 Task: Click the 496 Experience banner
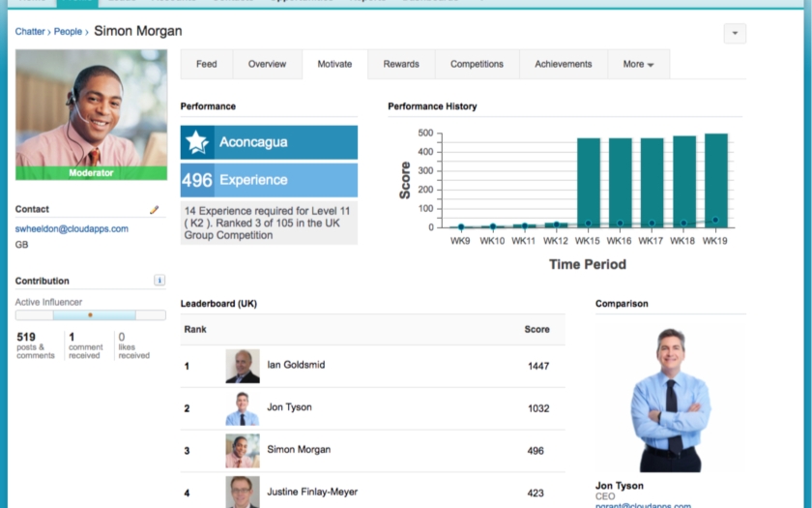(269, 180)
